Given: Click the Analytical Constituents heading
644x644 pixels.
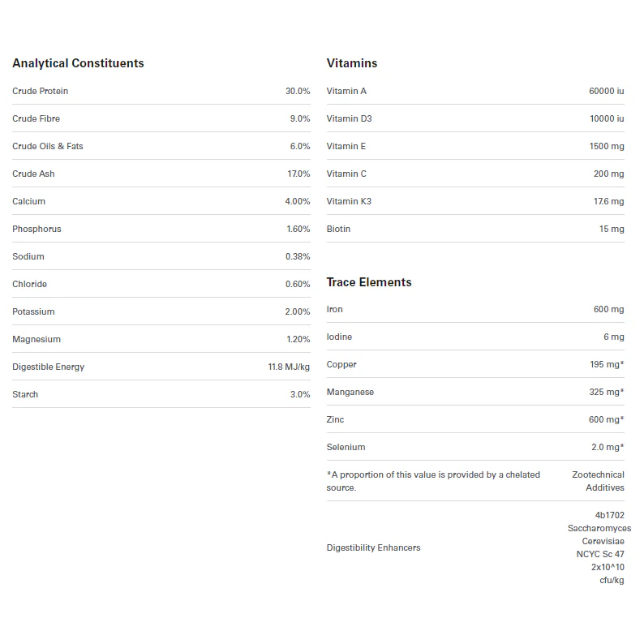Looking at the screenshot, I should [x=78, y=63].
